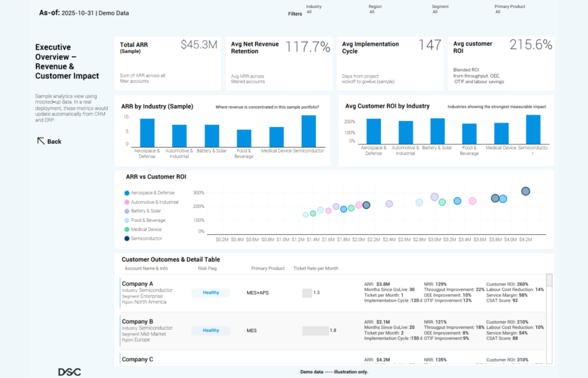Select the Medical Device legend dot
The height and width of the screenshot is (378, 588).
126,229
